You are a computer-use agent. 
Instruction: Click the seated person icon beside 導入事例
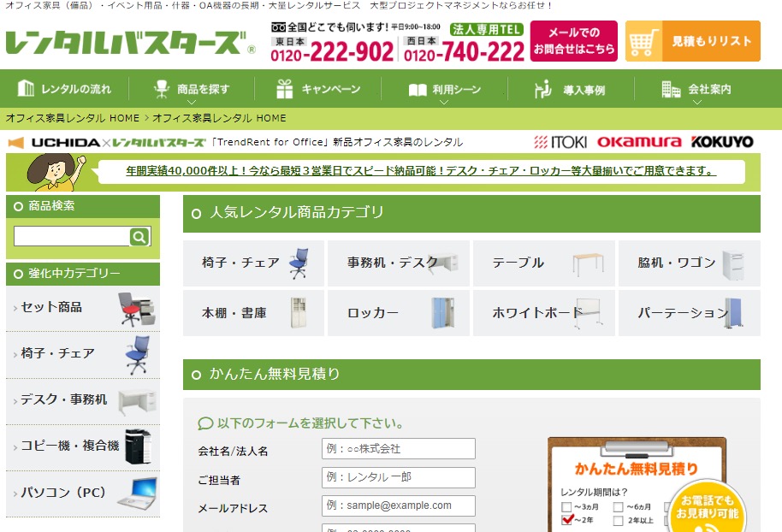point(542,89)
